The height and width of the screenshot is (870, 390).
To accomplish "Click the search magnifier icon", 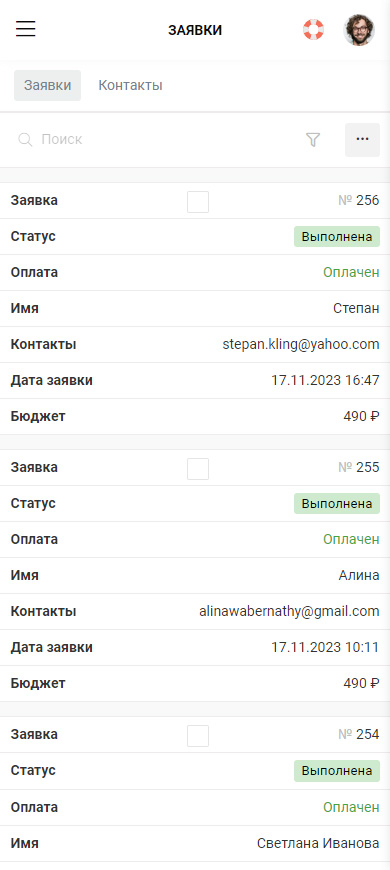I will [x=26, y=139].
